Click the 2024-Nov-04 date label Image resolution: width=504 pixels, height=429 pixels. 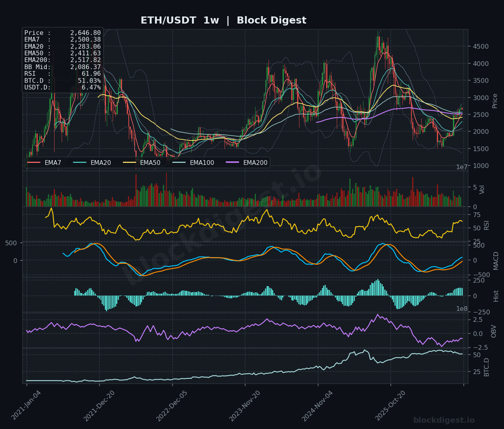coord(317,405)
